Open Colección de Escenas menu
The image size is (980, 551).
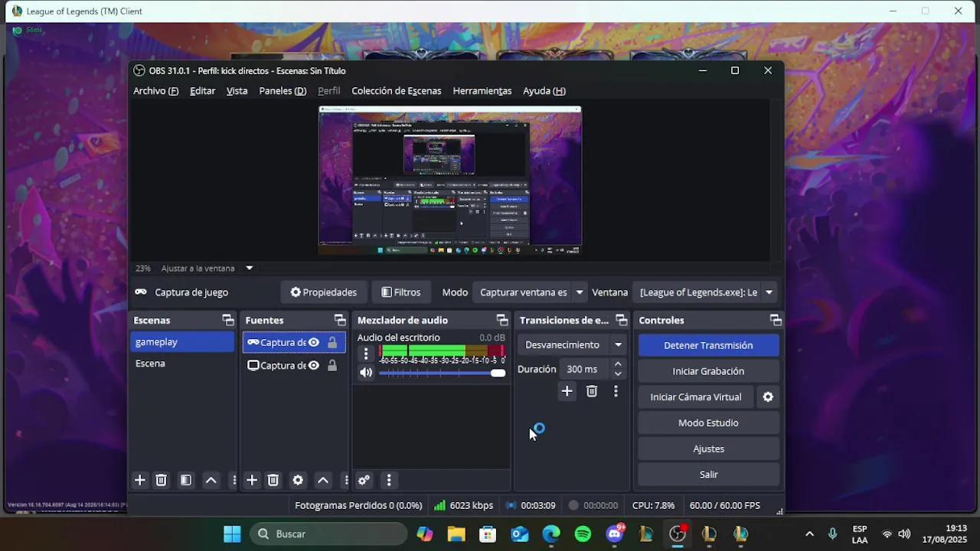(x=397, y=90)
